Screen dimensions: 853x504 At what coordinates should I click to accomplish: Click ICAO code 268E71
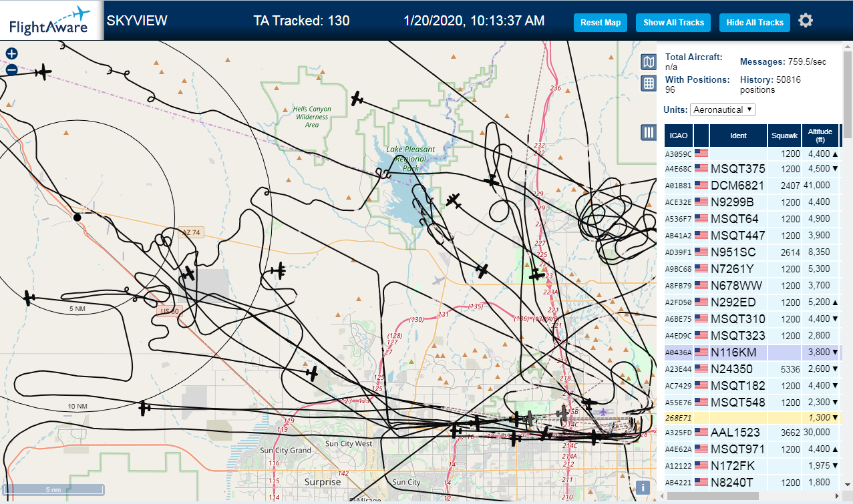click(678, 418)
